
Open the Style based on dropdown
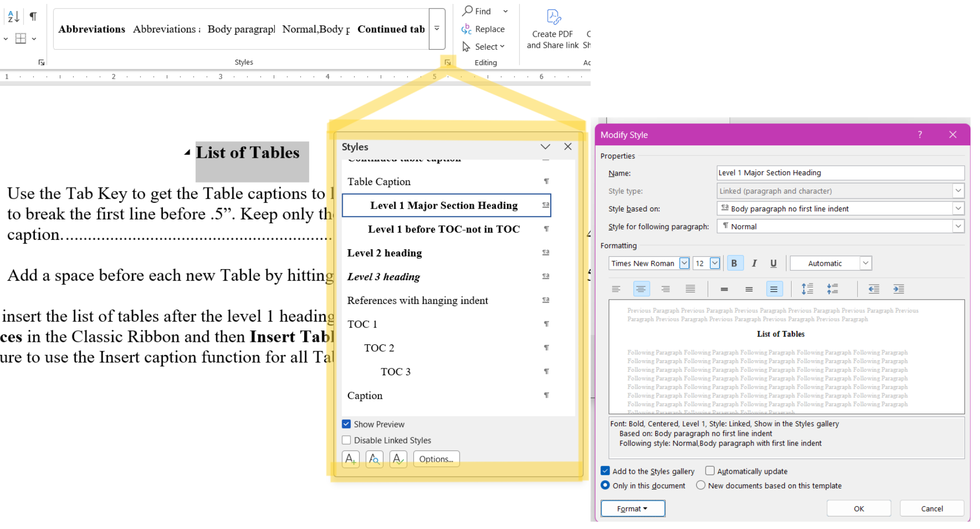[958, 208]
